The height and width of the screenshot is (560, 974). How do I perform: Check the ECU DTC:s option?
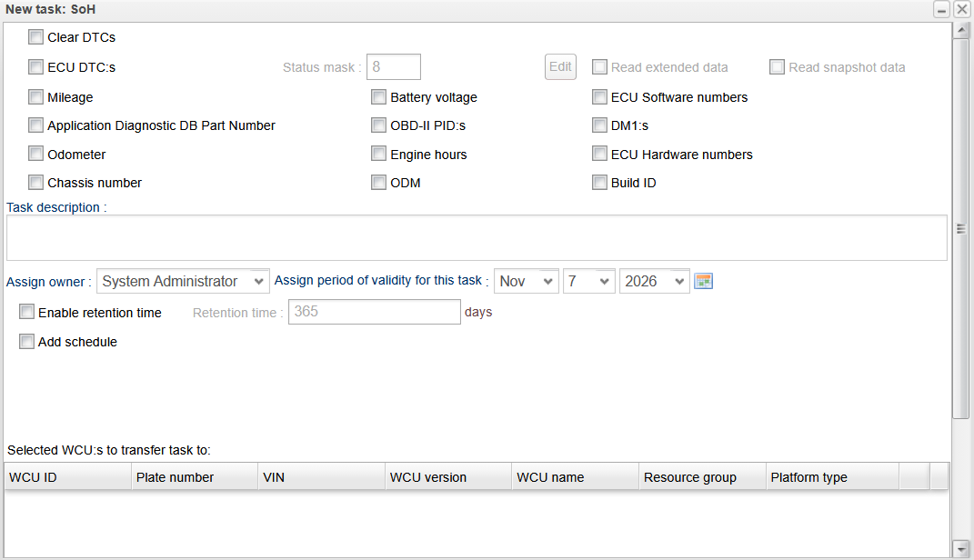(x=35, y=66)
